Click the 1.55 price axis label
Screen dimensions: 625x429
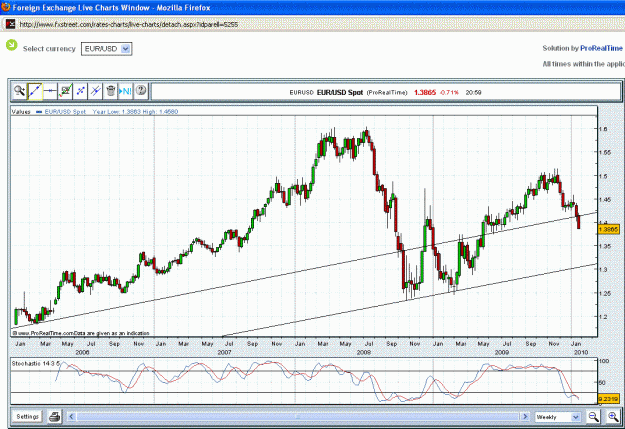(605, 152)
